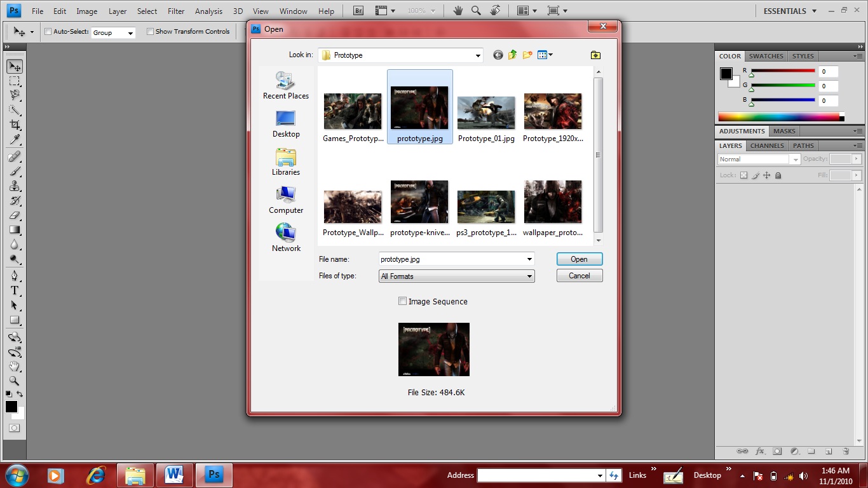Switch to the Swatches tab
The height and width of the screenshot is (488, 868).
pos(766,56)
